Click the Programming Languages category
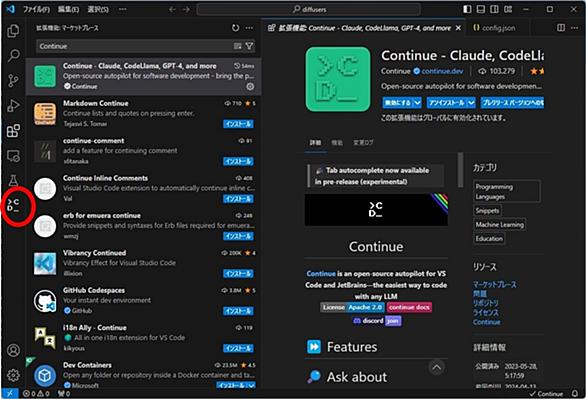 (507, 191)
